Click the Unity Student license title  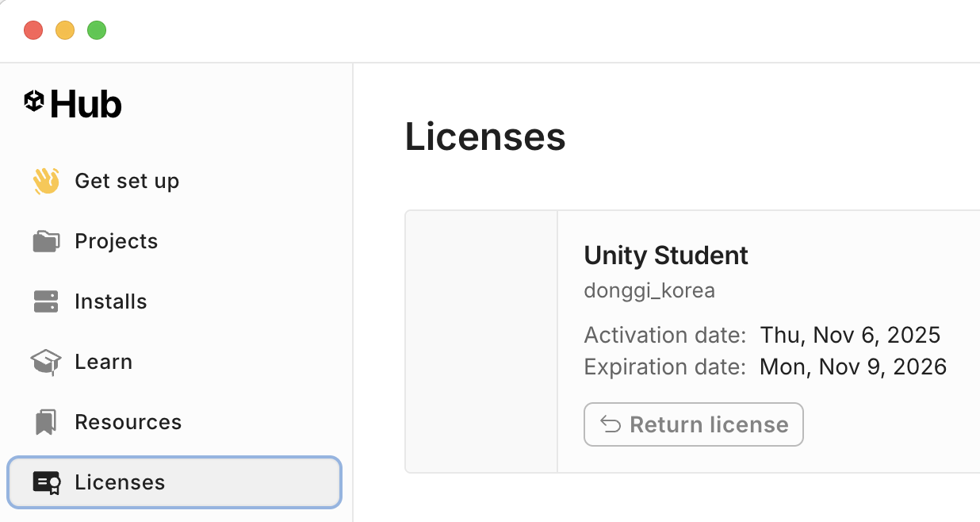pos(666,255)
